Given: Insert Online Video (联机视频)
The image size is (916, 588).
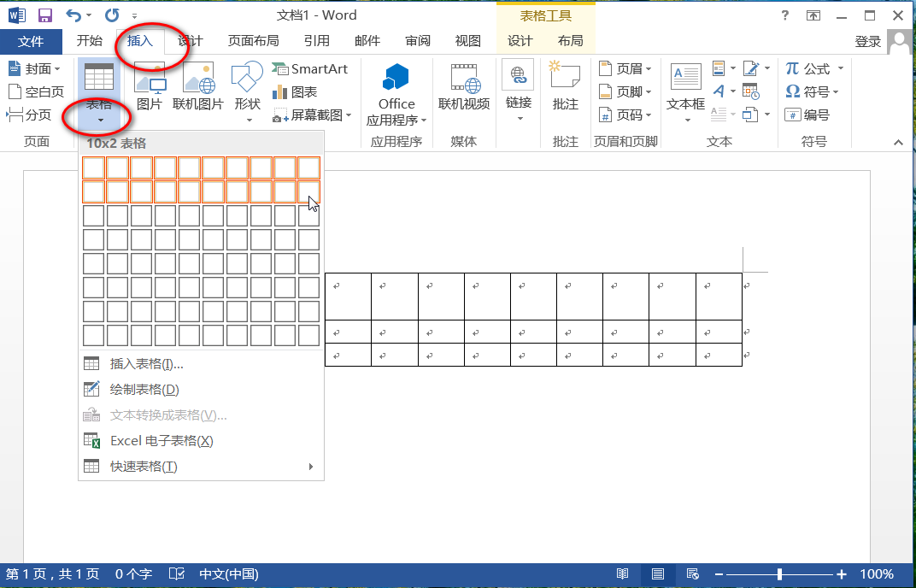Looking at the screenshot, I should 464,86.
